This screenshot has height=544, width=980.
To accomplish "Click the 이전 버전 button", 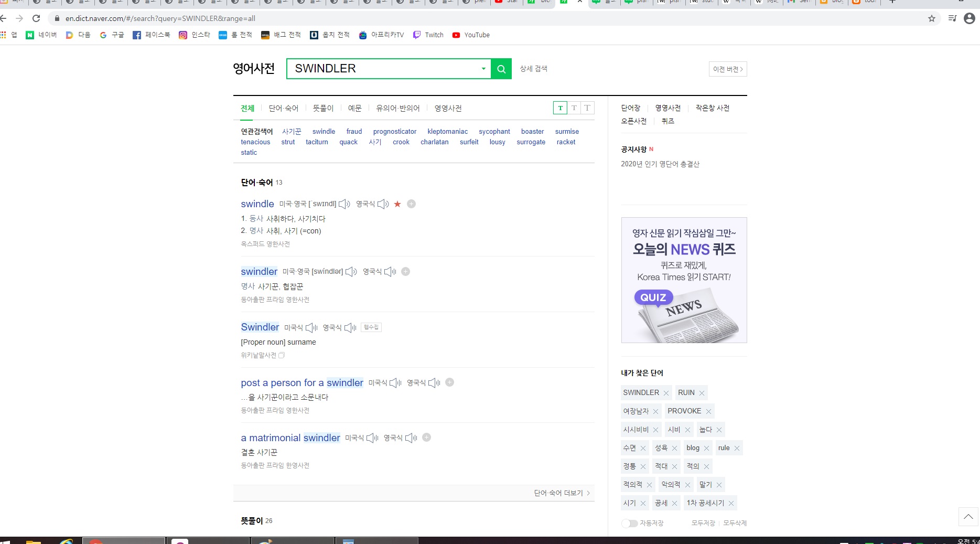I will tap(728, 69).
